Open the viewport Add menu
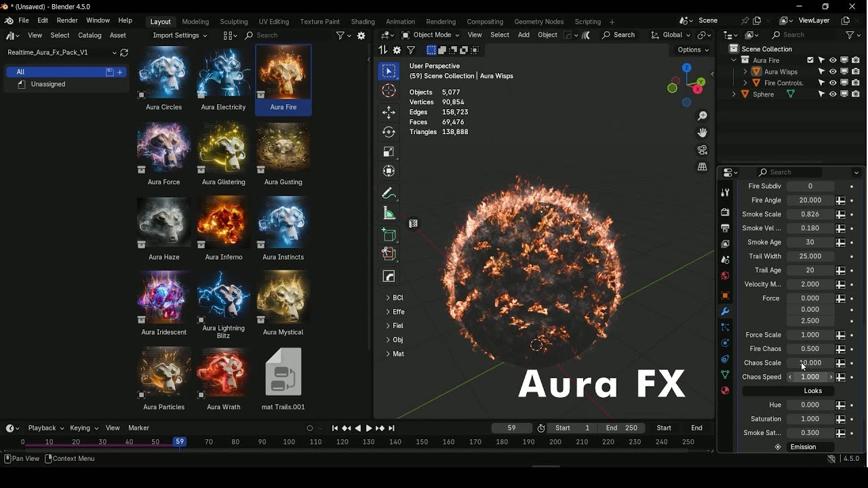 click(524, 35)
